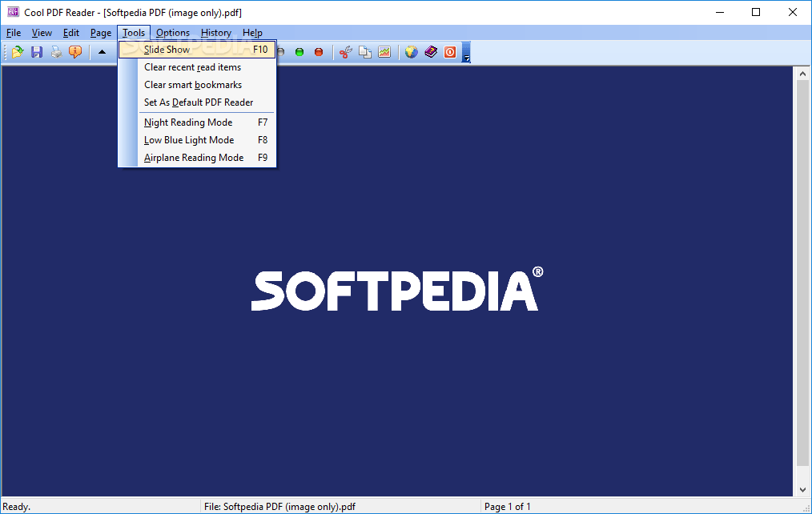
Task: Click the Cool PDF Reader title icon
Action: coord(13,12)
